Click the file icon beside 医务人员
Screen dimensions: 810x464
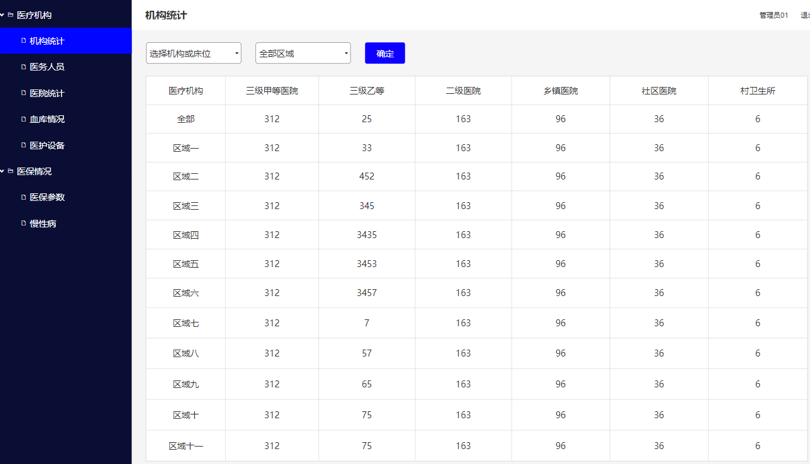pos(24,67)
